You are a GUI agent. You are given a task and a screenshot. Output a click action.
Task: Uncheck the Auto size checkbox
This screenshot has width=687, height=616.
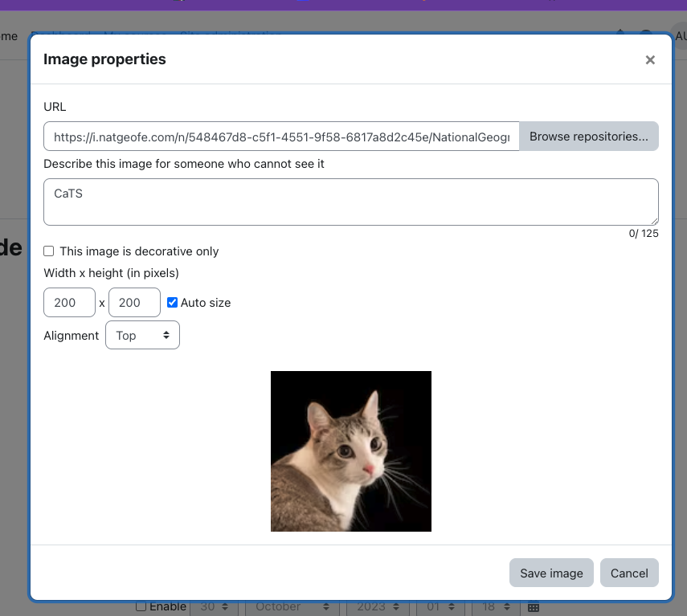(x=172, y=303)
